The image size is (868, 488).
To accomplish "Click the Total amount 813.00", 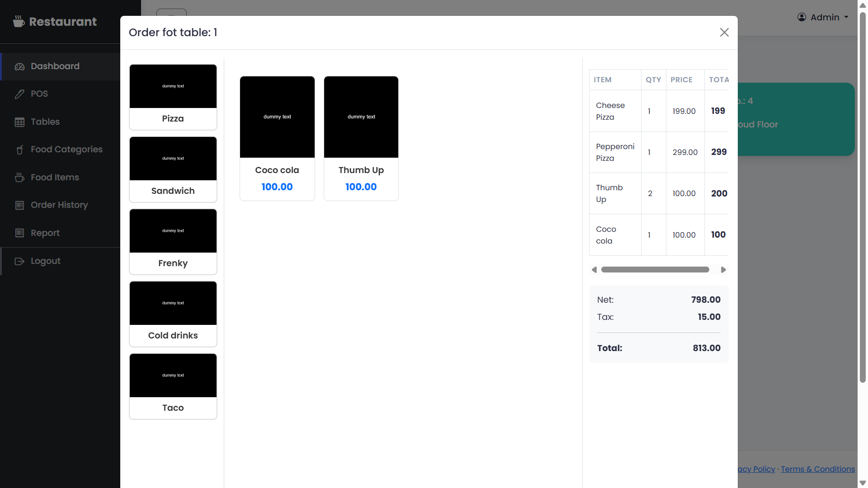I will (707, 348).
